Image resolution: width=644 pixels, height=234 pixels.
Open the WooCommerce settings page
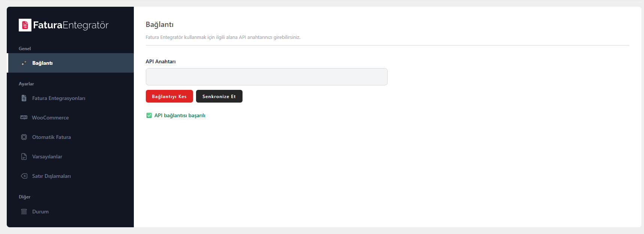click(x=50, y=118)
